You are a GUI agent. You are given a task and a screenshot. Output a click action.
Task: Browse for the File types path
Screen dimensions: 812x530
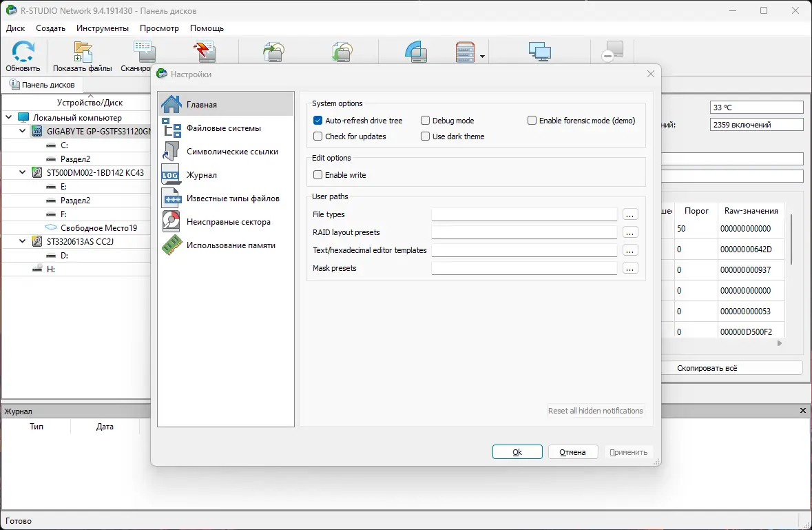pyautogui.click(x=629, y=214)
